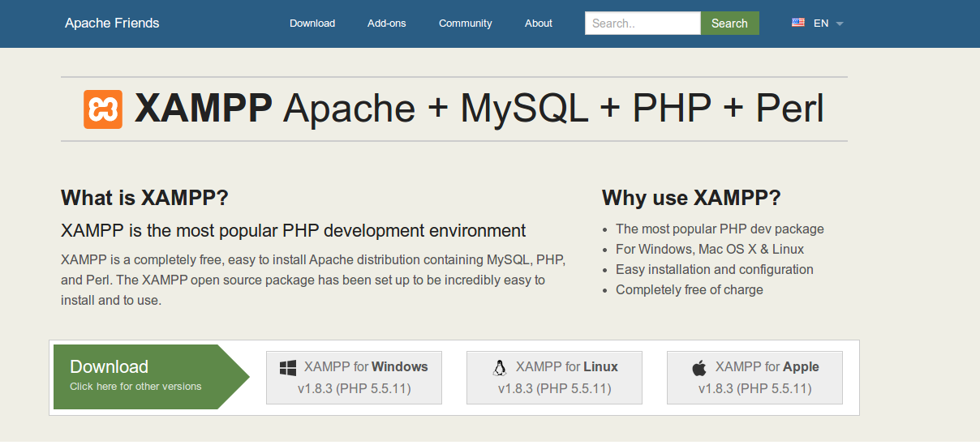
Task: Open the Community menu item
Action: (x=466, y=24)
